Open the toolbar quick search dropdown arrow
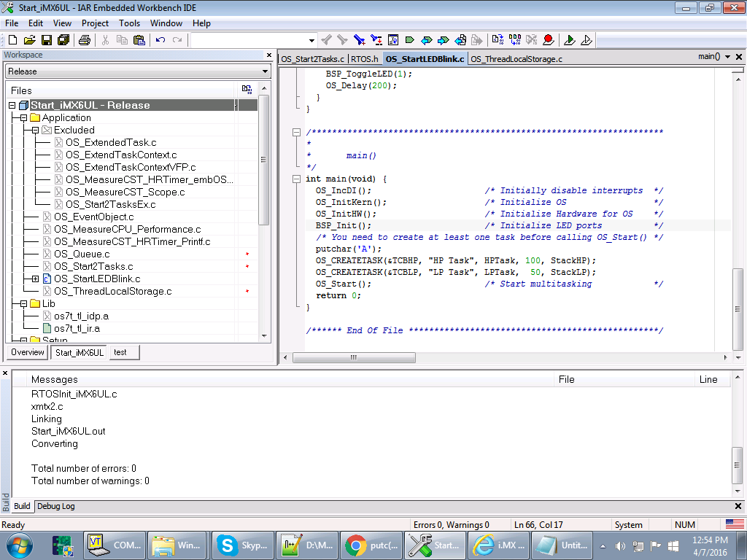747x560 pixels. pos(311,41)
